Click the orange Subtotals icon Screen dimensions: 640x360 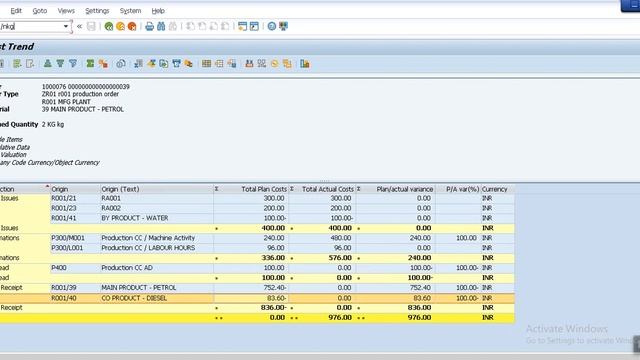click(103, 64)
